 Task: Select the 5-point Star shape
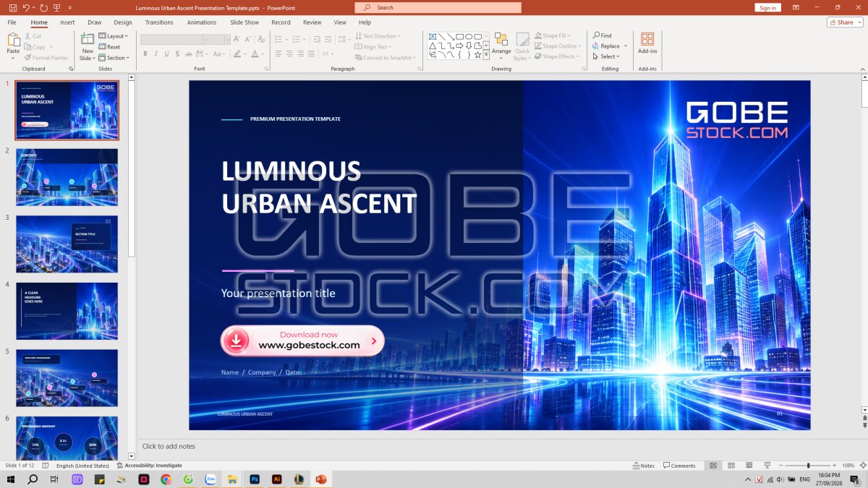point(478,54)
